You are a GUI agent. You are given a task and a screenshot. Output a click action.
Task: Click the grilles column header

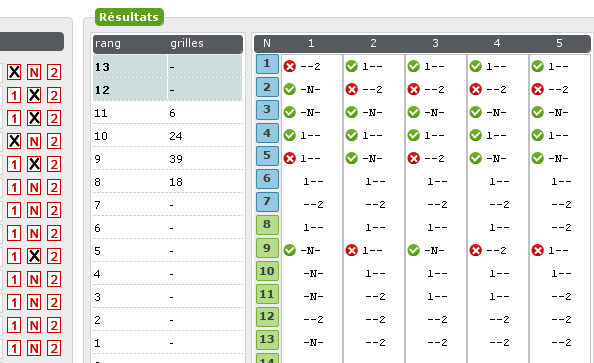point(187,43)
